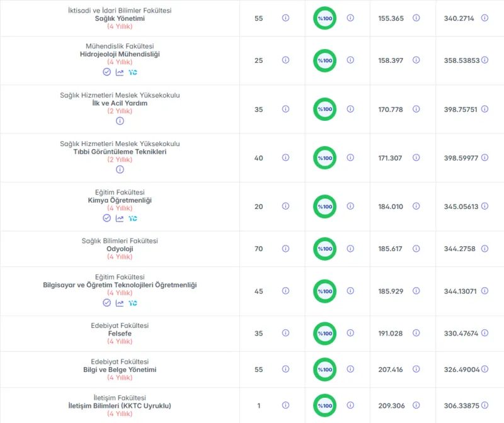Open İletişim Bilimleri (KKTC Uyruklu) program
Viewport: 504px width, 423px height.
(x=120, y=405)
